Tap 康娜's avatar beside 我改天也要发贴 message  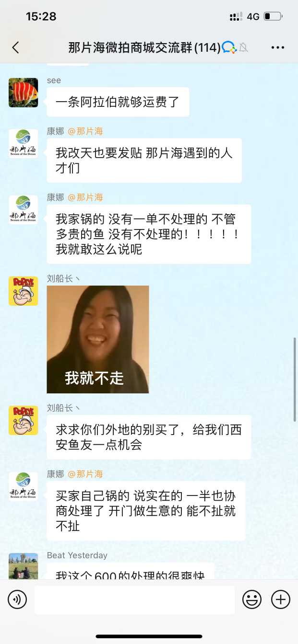[x=23, y=143]
